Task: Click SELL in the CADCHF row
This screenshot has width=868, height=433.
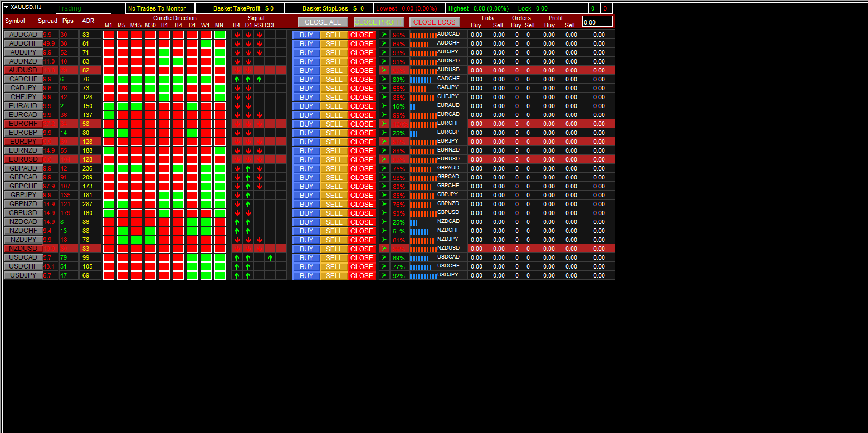Action: [334, 79]
